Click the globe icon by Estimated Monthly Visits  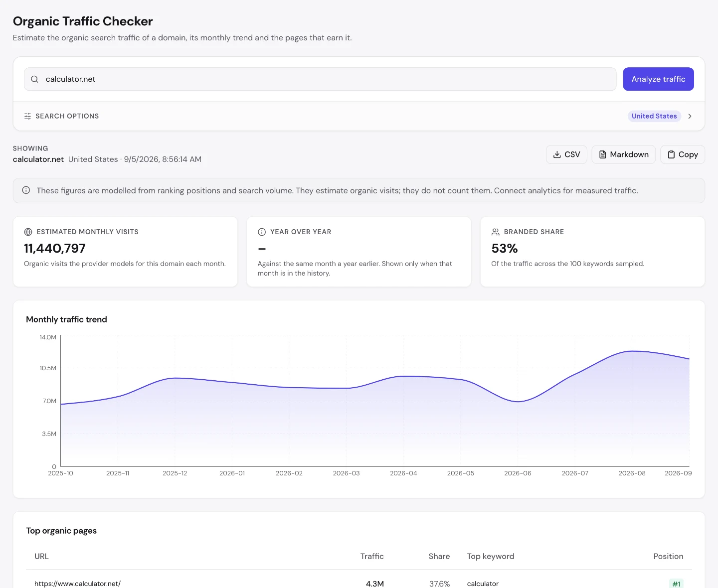[x=28, y=232]
